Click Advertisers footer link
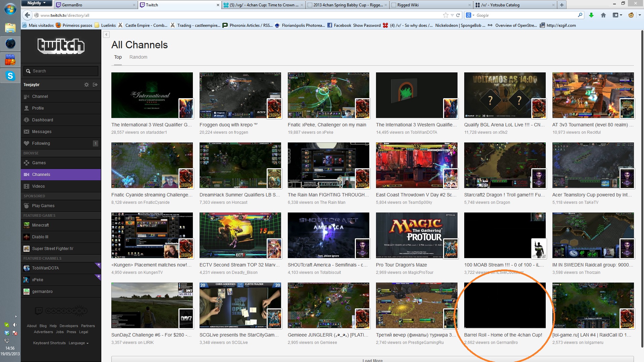This screenshot has width=644, height=362. [x=43, y=332]
